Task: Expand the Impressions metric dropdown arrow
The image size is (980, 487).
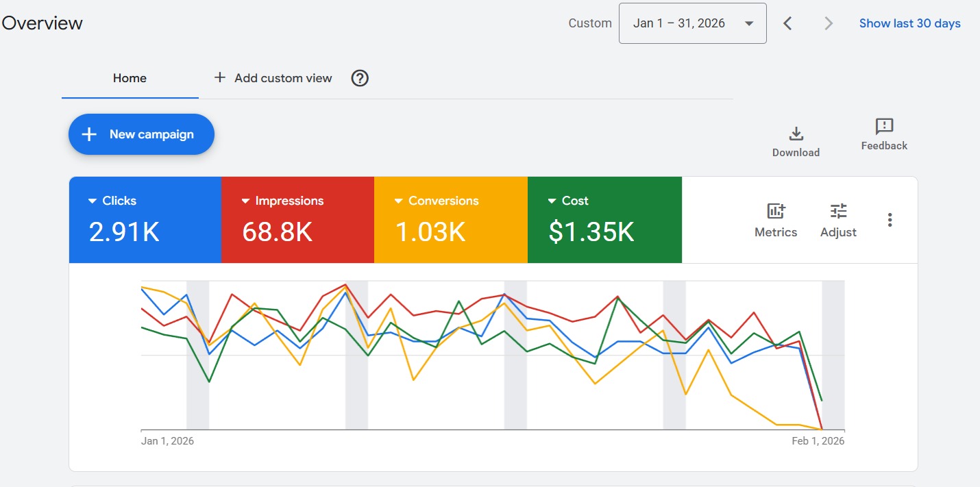Action: coord(245,201)
